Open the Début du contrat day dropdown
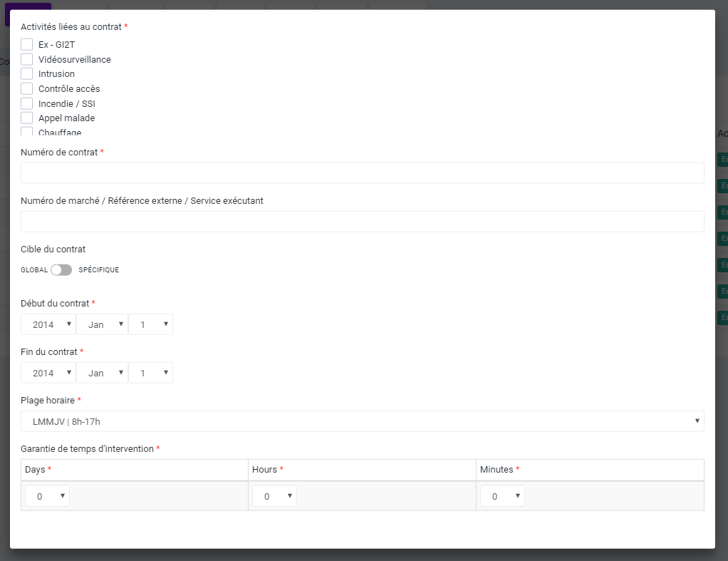Screen dimensions: 728x561 [x=150, y=324]
